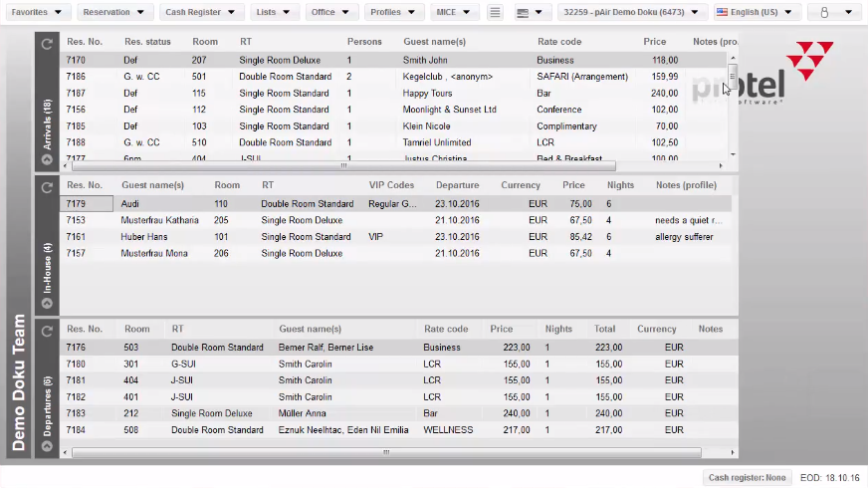
Task: Click SAFARI (Arrangement) rate code cell
Action: coord(581,77)
